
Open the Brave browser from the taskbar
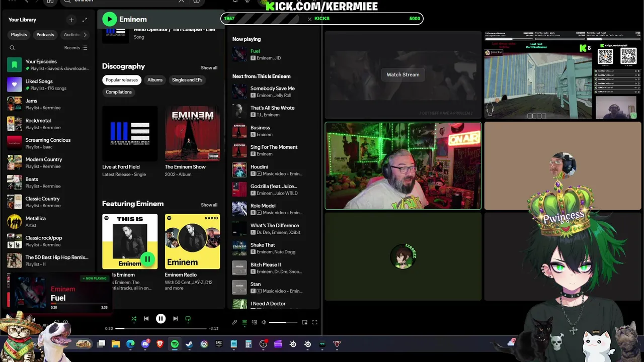[160, 344]
